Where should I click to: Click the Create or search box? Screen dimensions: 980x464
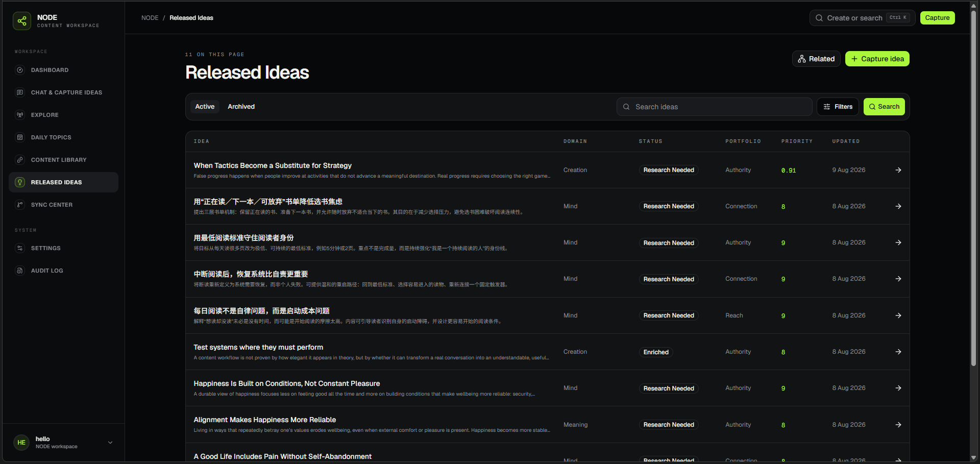862,18
